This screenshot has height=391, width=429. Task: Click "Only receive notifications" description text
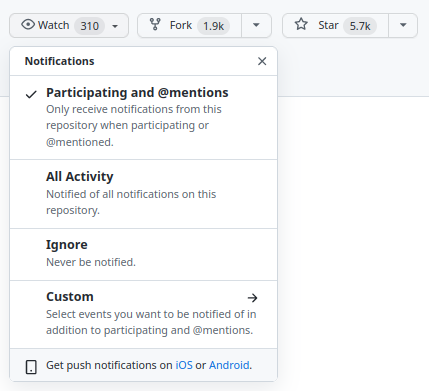coord(134,126)
